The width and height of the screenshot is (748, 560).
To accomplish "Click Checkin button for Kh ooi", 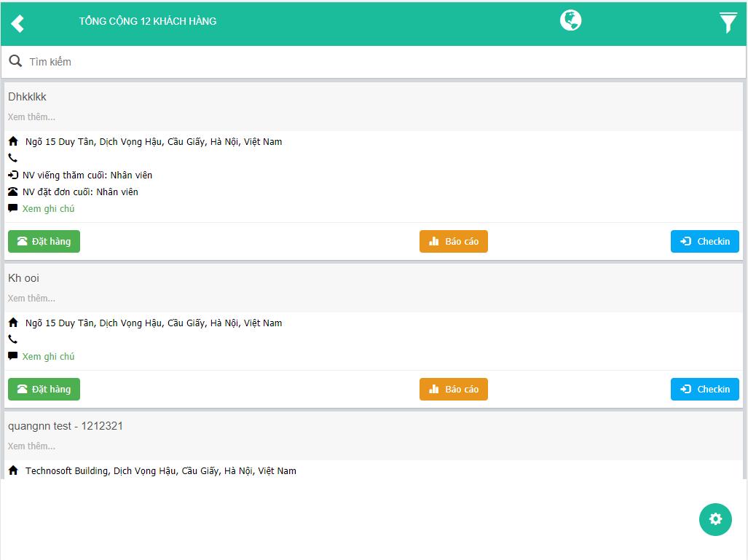I will [x=704, y=390].
